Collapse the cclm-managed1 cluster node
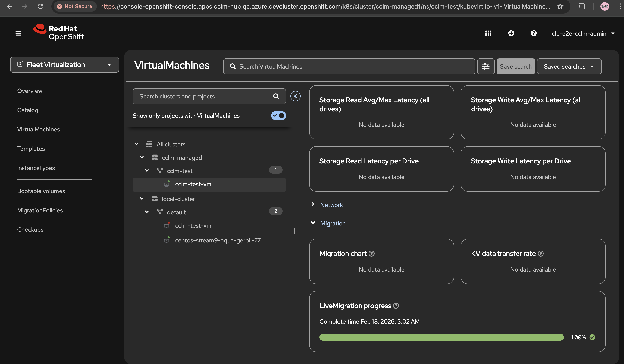 pyautogui.click(x=142, y=158)
